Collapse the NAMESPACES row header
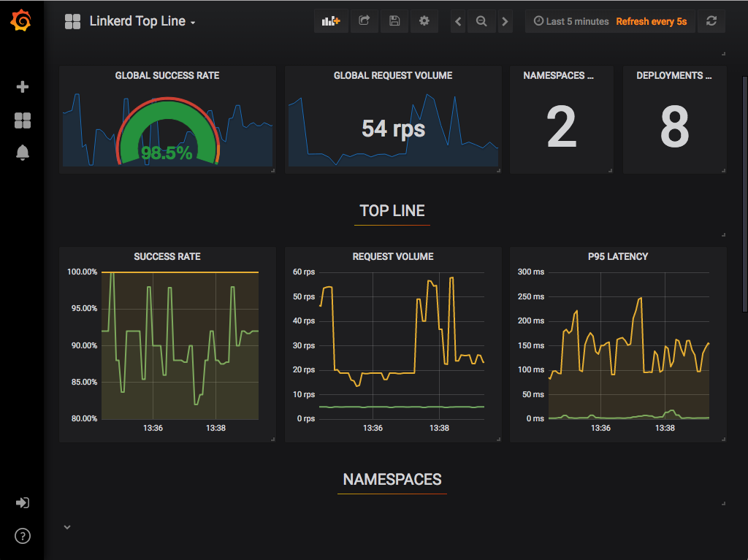748x560 pixels. pos(392,480)
